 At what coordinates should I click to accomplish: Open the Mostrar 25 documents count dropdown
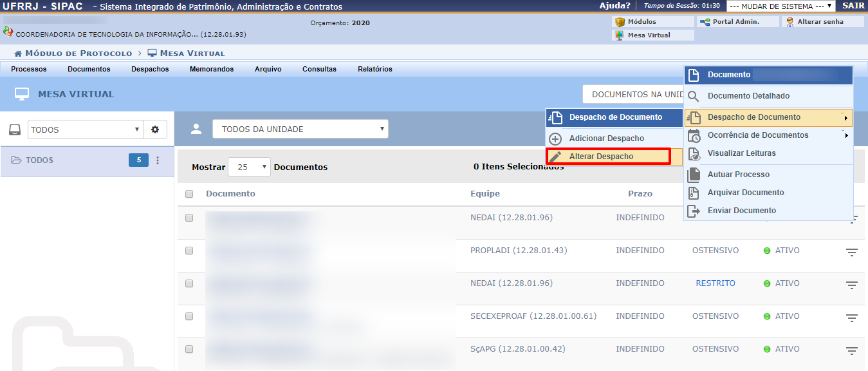tap(249, 167)
